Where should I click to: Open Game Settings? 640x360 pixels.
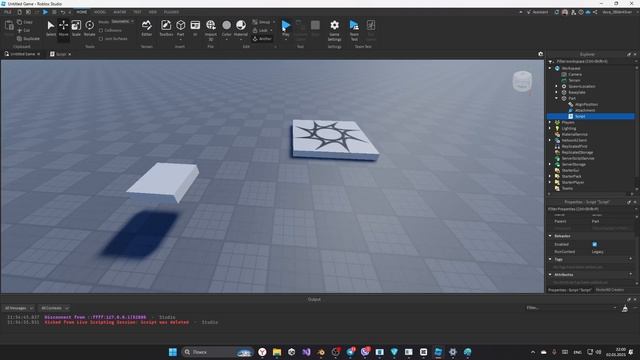[334, 30]
